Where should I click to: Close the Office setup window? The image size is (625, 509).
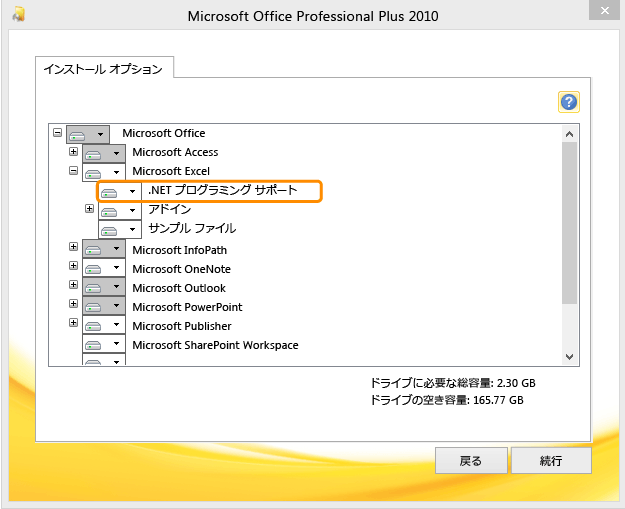pos(605,10)
